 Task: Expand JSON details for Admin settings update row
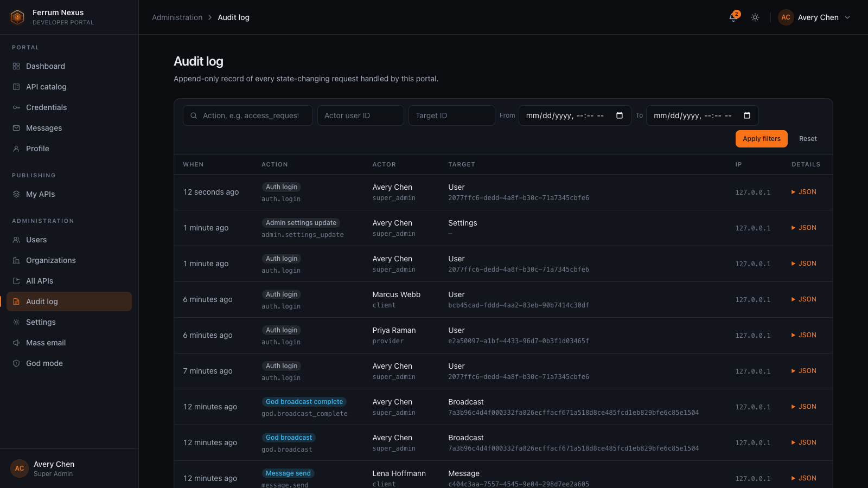click(804, 228)
